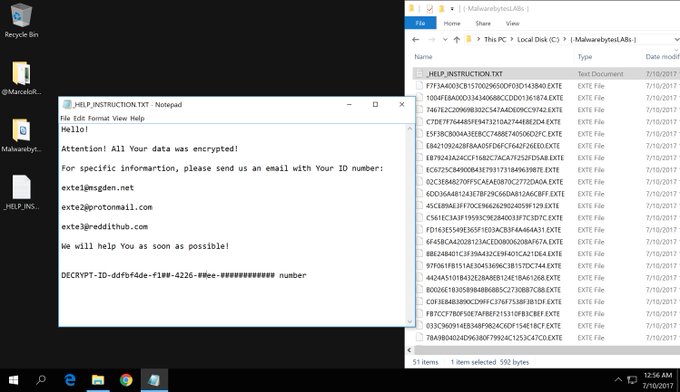Open the _HELP_INS desktop text file icon

[21, 193]
